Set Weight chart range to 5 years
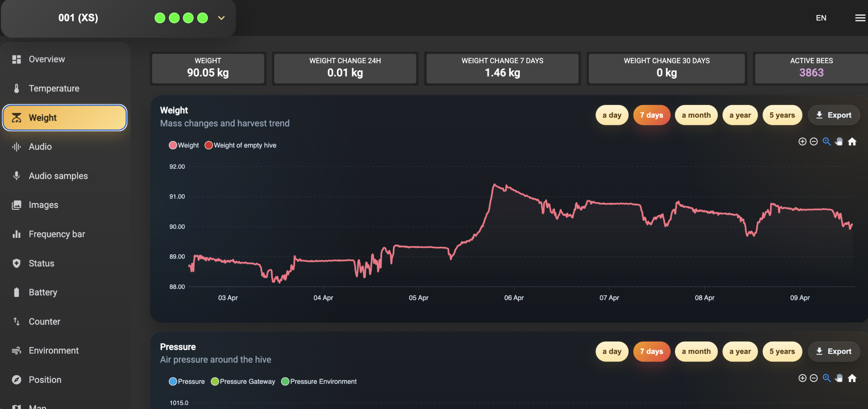This screenshot has width=868, height=409. (x=782, y=115)
